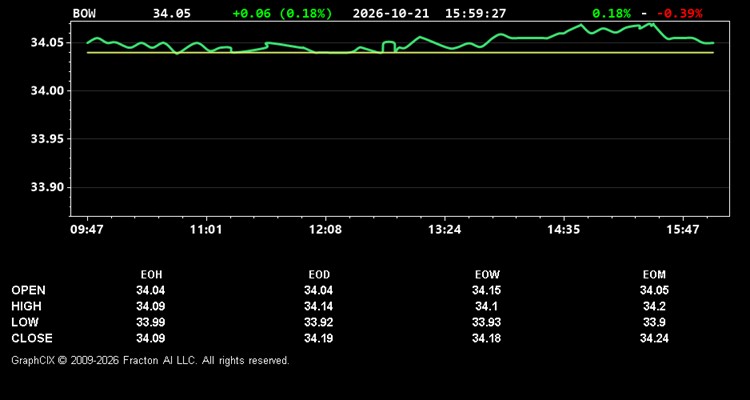Select the HIGH row label

(x=26, y=306)
